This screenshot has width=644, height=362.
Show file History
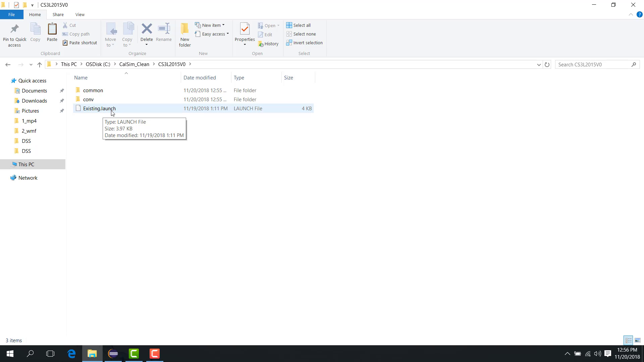268,44
